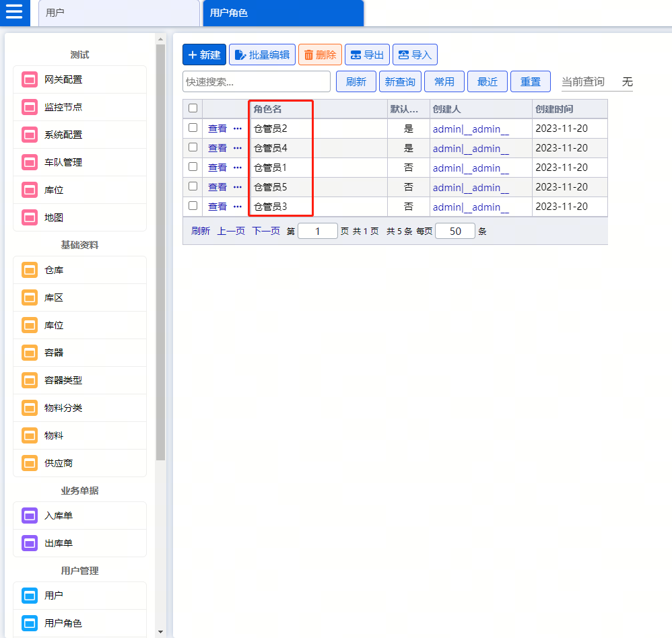Click the page number input field
This screenshot has height=638, width=672.
[x=318, y=231]
